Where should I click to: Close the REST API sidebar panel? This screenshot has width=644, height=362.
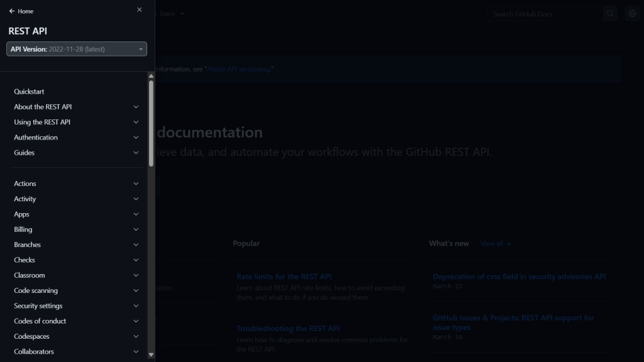point(139,9)
